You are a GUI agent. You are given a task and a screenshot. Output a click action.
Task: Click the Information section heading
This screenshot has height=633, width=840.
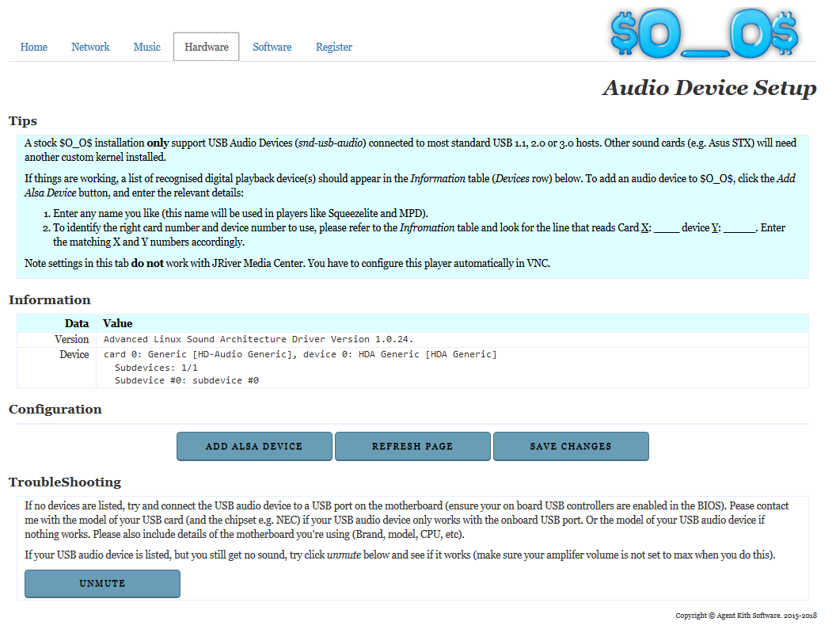point(50,300)
